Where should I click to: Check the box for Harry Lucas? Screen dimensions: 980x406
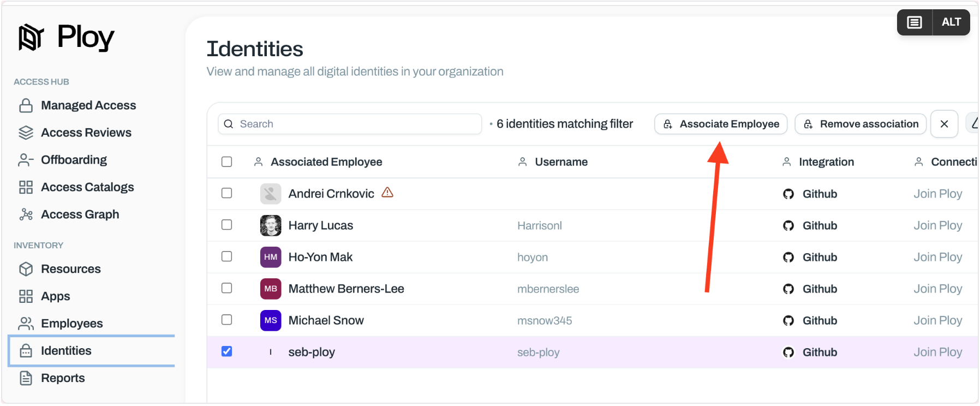coord(227,225)
